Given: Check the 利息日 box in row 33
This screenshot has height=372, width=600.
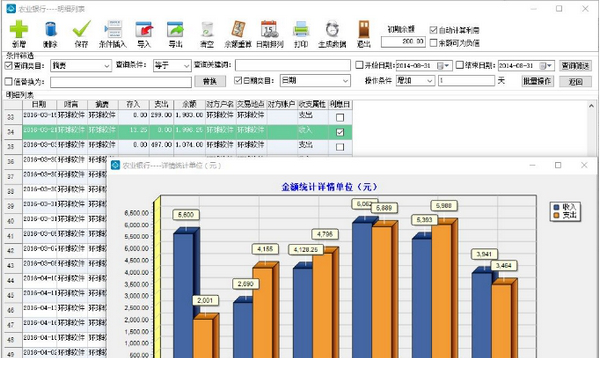Looking at the screenshot, I should click(x=340, y=117).
